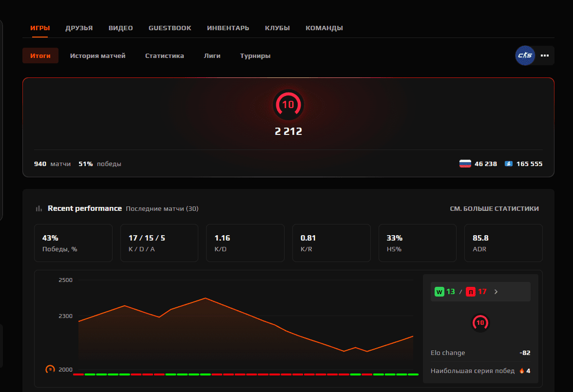Click the fire icon next to win streak
The width and height of the screenshot is (573, 392).
click(x=522, y=371)
